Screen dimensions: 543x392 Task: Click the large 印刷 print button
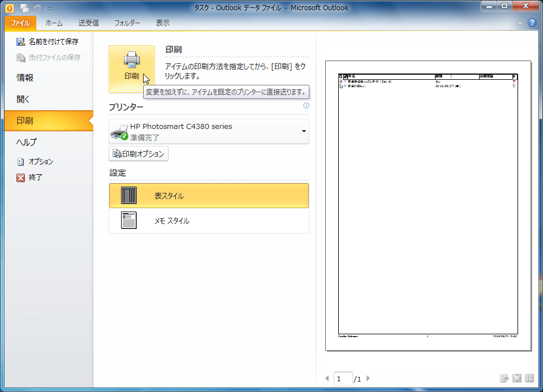[x=132, y=69]
